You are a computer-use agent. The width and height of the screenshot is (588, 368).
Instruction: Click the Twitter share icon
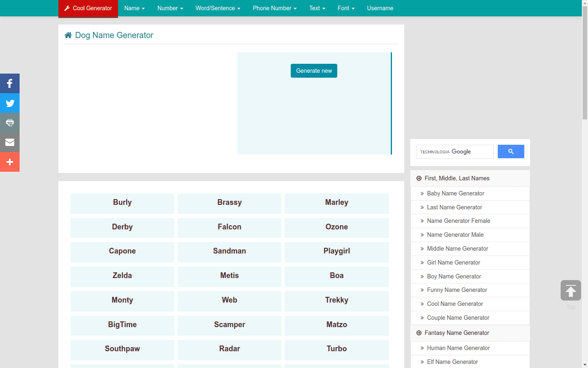point(9,103)
